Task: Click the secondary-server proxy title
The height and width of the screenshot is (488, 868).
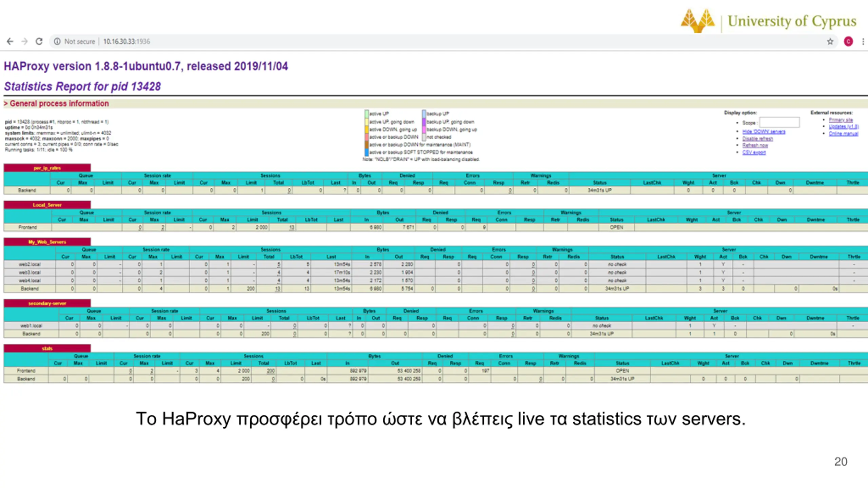Action: pos(47,303)
